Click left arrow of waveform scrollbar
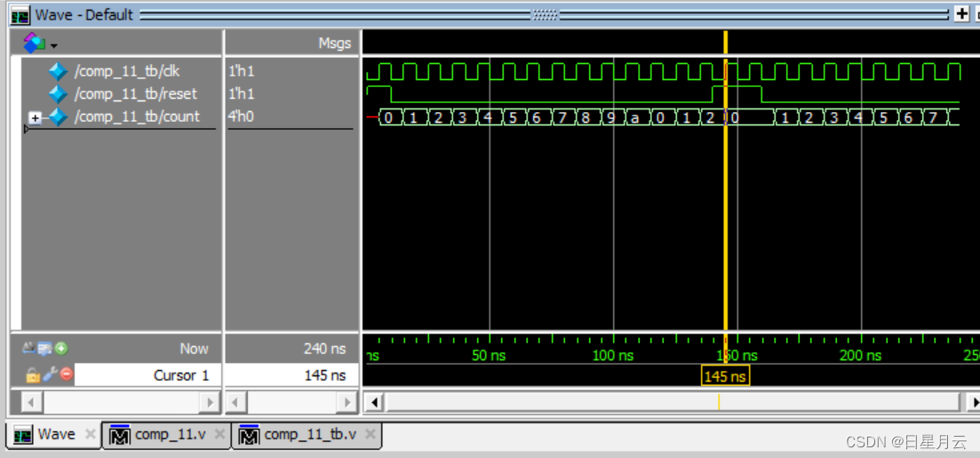This screenshot has width=980, height=458. [374, 402]
